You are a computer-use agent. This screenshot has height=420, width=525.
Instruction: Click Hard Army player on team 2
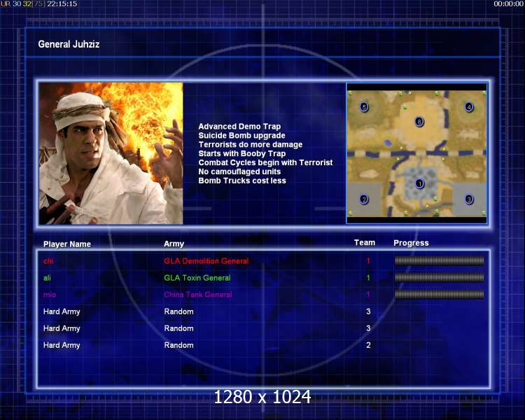tap(62, 345)
